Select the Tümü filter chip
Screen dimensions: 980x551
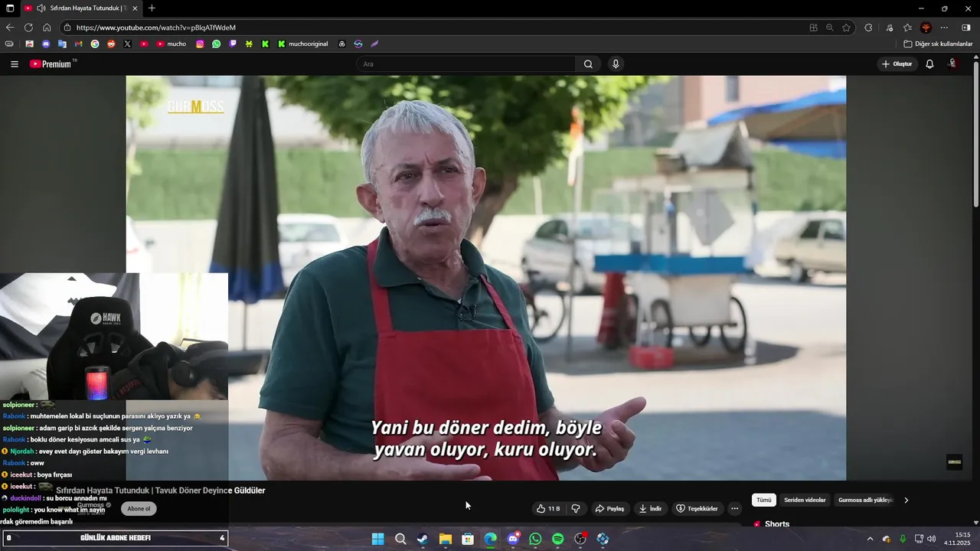click(x=764, y=500)
